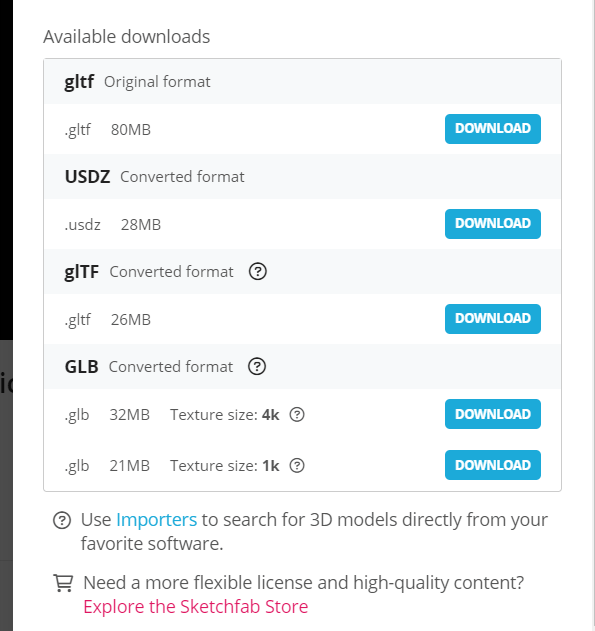Download the 28MB .usdz file

pyautogui.click(x=492, y=224)
